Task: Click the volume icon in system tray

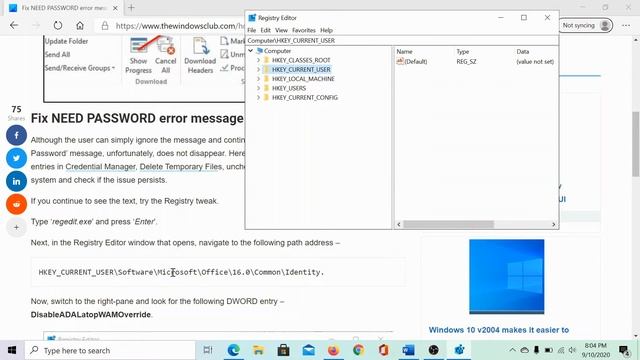Action: pos(572,350)
